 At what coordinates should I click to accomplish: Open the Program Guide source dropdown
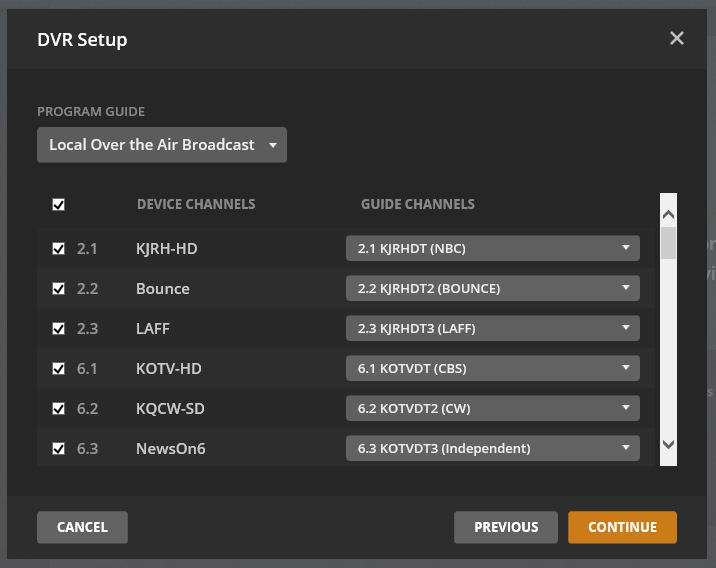[x=162, y=145]
